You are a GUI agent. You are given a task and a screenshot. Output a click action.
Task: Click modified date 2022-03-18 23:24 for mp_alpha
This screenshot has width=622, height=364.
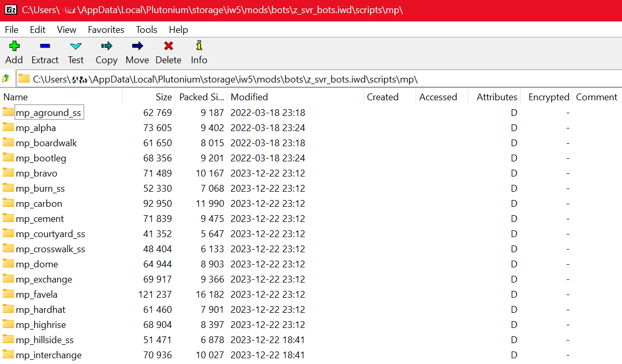click(x=268, y=128)
